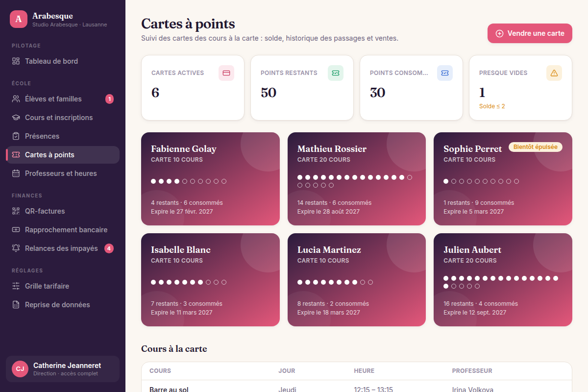Open Professeurs et heures
The image size is (588, 392).
[x=63, y=173]
